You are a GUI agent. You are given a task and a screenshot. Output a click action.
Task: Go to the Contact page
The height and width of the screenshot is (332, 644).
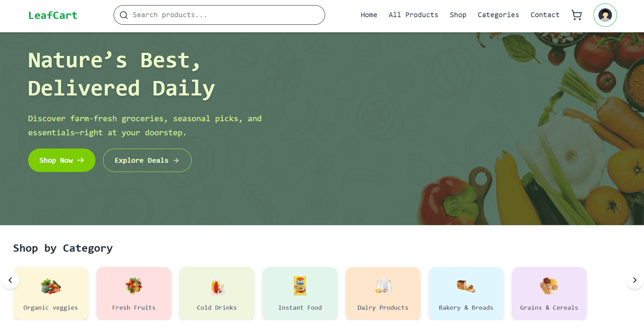tap(545, 15)
